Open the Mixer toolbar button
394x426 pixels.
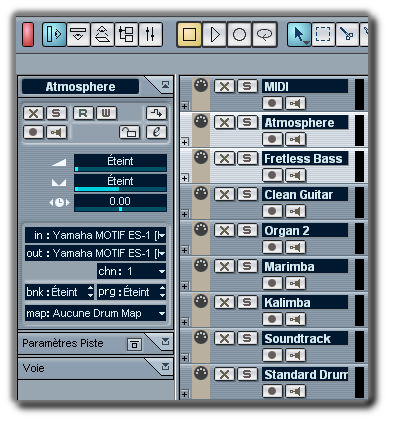point(150,34)
